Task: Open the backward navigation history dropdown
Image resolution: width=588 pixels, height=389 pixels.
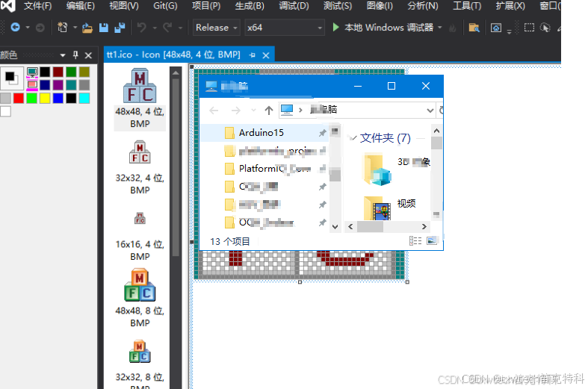Action: [28, 28]
